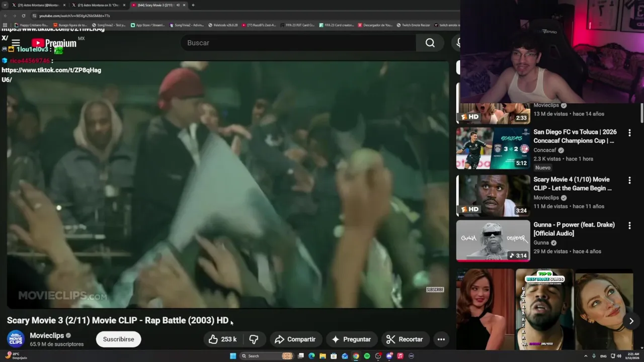Open Apple Music taskbar icon
This screenshot has height=362, width=644.
tap(400, 356)
